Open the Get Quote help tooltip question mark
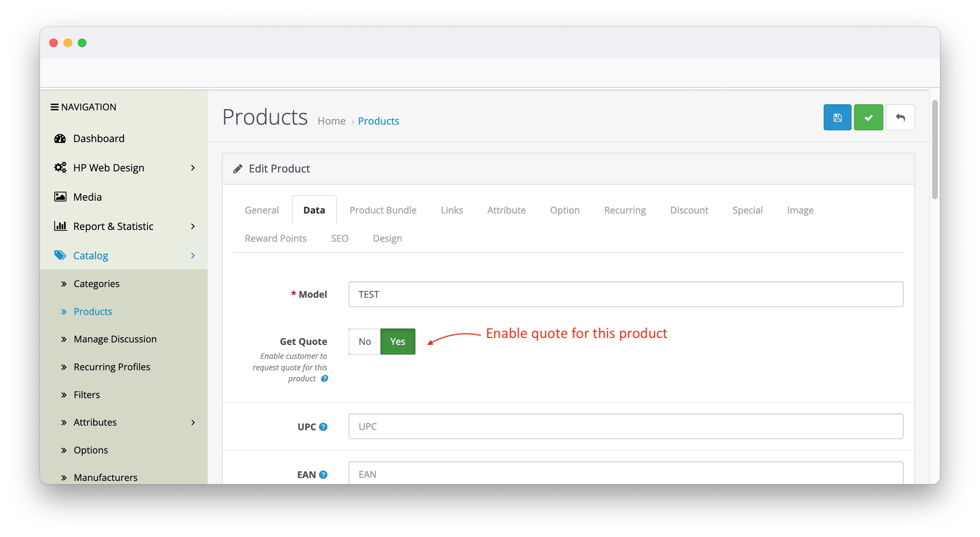This screenshot has height=537, width=980. tap(324, 378)
